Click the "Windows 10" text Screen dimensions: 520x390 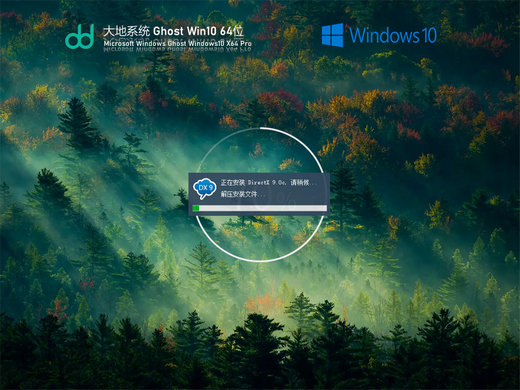click(393, 35)
